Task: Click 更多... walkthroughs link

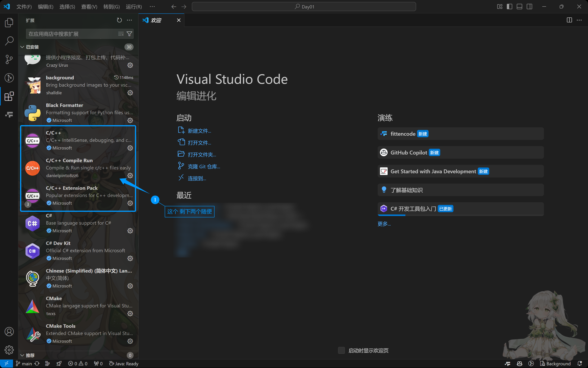Action: [384, 224]
